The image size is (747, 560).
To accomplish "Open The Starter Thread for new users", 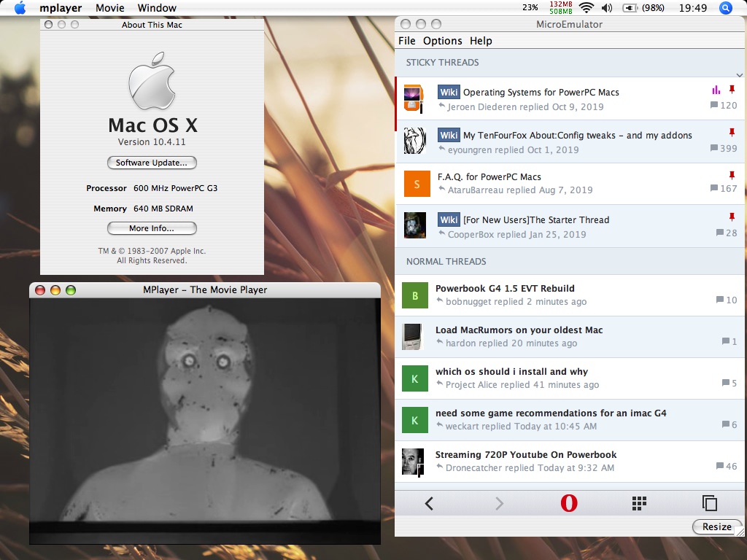I will (x=536, y=220).
